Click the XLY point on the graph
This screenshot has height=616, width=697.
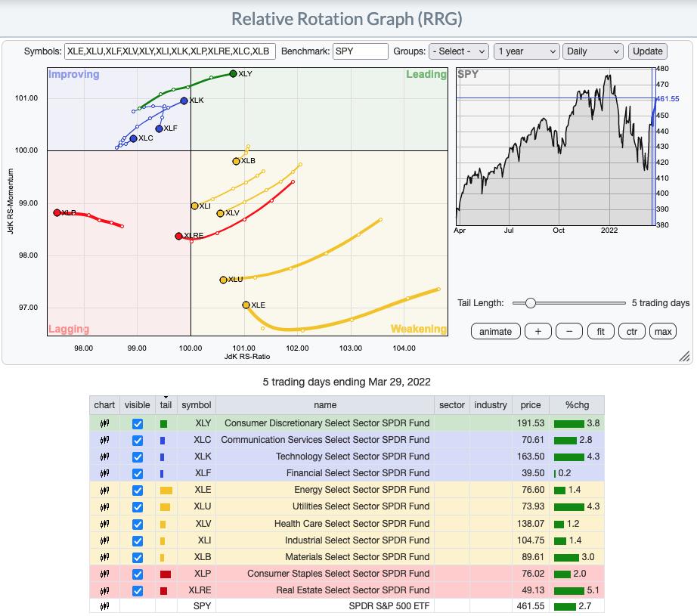pyautogui.click(x=233, y=73)
